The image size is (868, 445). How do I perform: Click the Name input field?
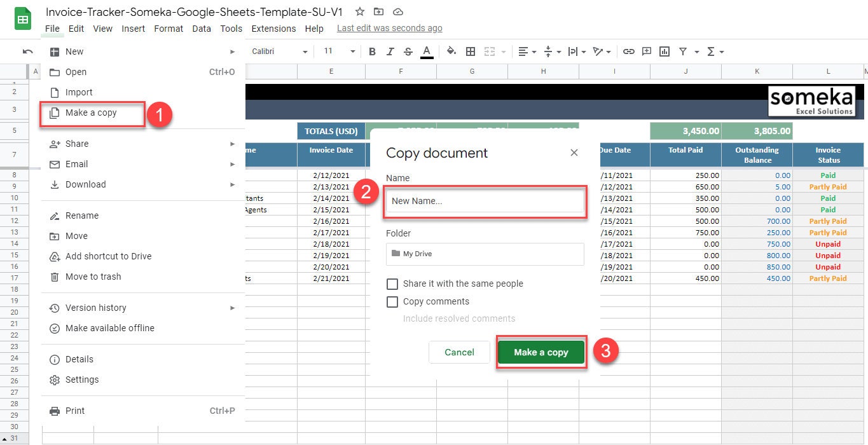pyautogui.click(x=485, y=201)
